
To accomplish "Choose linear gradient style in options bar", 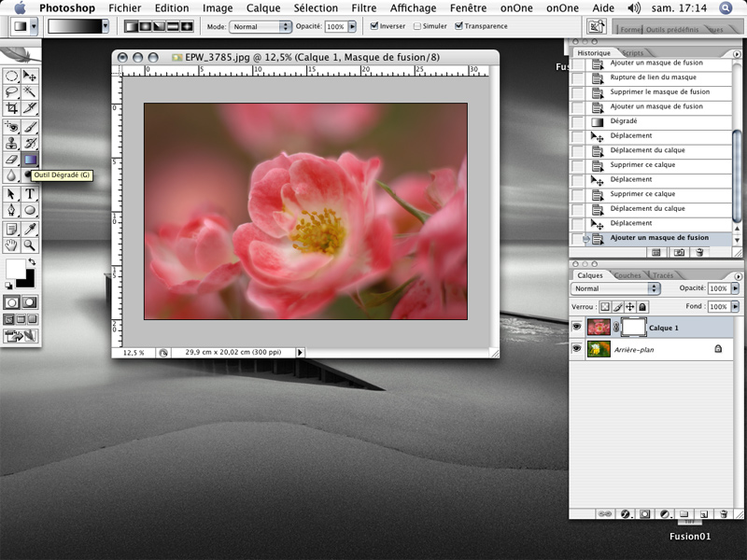I will coord(131,27).
